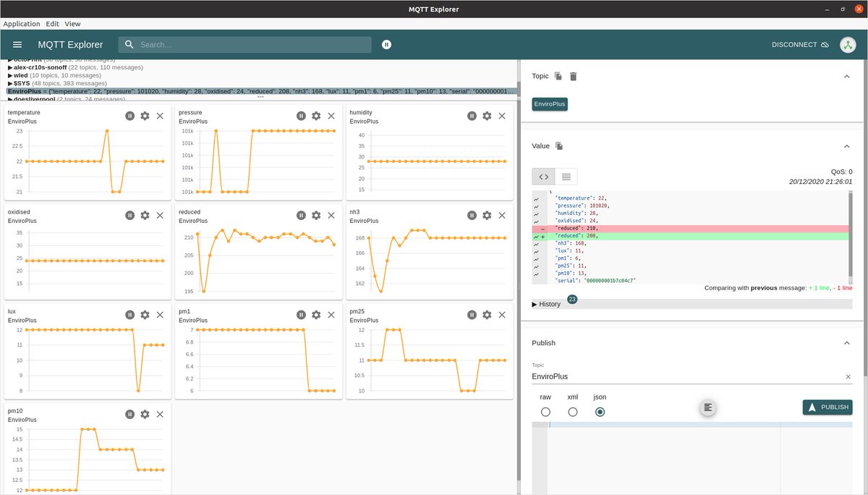Expand the alex-cr10s-sonoff topic tree node
The width and height of the screenshot is (868, 495).
pos(10,67)
